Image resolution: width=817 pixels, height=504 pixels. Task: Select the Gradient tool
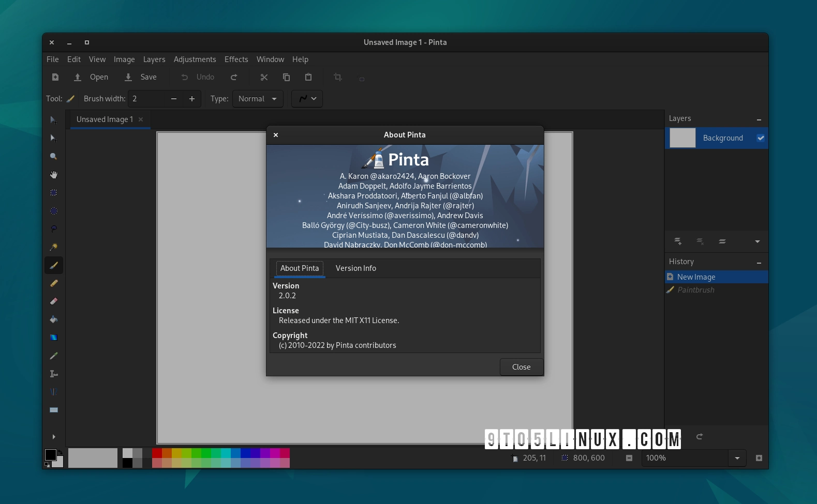53,338
